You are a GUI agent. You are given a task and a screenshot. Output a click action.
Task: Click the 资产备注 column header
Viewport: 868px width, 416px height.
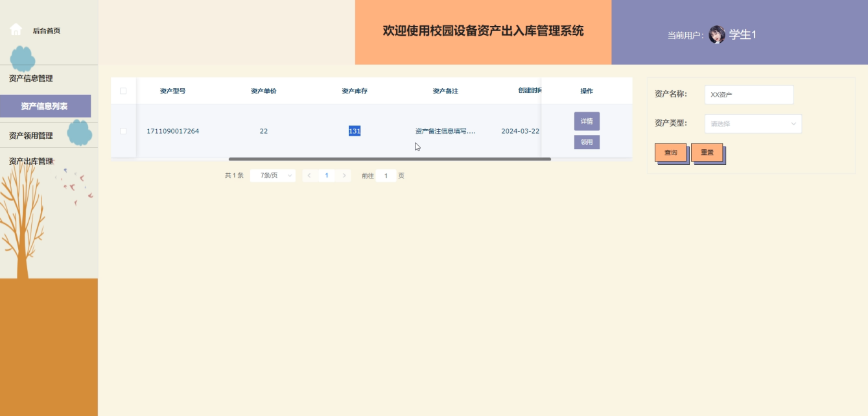(x=445, y=91)
